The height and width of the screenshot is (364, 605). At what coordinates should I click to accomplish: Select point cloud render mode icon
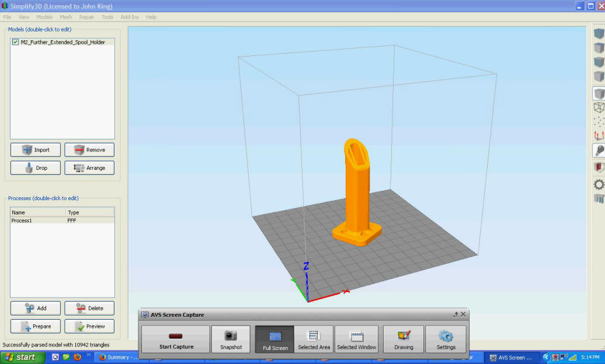pyautogui.click(x=599, y=122)
